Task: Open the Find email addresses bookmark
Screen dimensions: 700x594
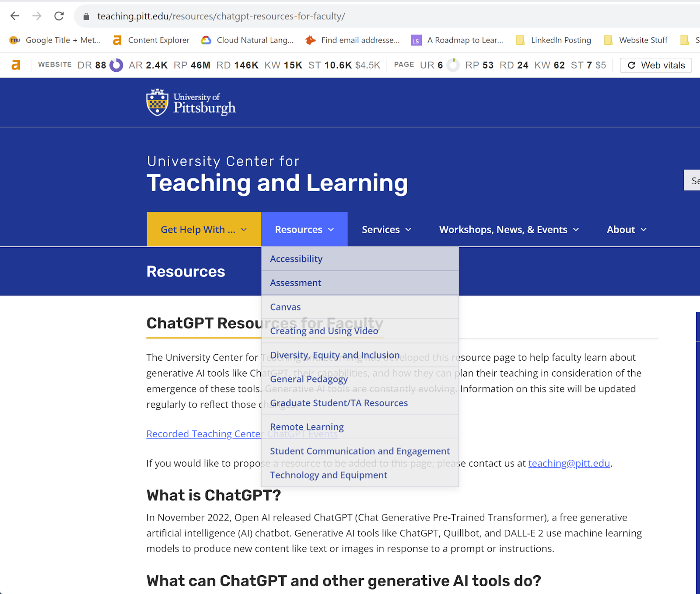Action: pyautogui.click(x=353, y=40)
